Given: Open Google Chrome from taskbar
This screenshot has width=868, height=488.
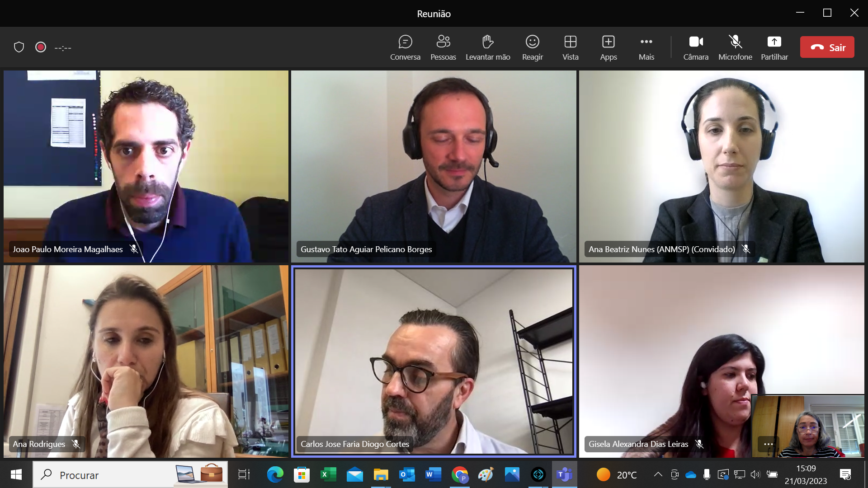Looking at the screenshot, I should [460, 474].
